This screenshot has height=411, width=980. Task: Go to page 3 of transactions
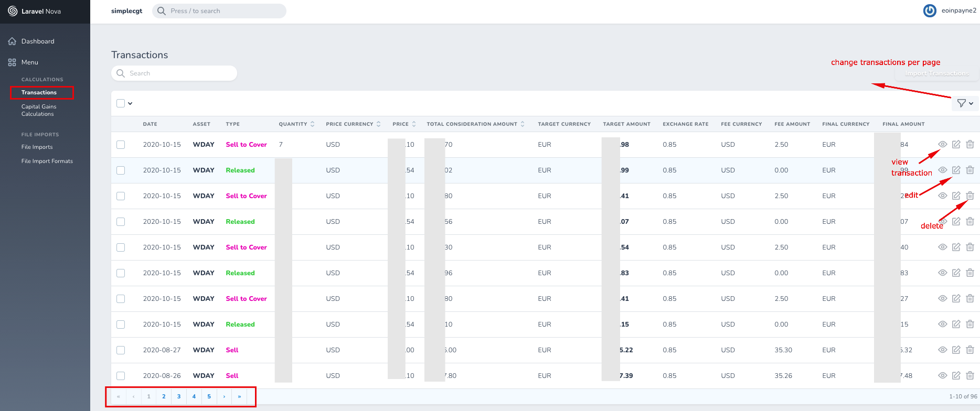[179, 396]
